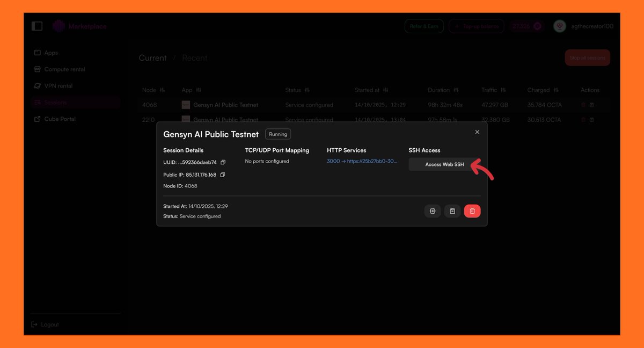
Task: Open the agthecreator100 avatar icon
Action: [560, 26]
